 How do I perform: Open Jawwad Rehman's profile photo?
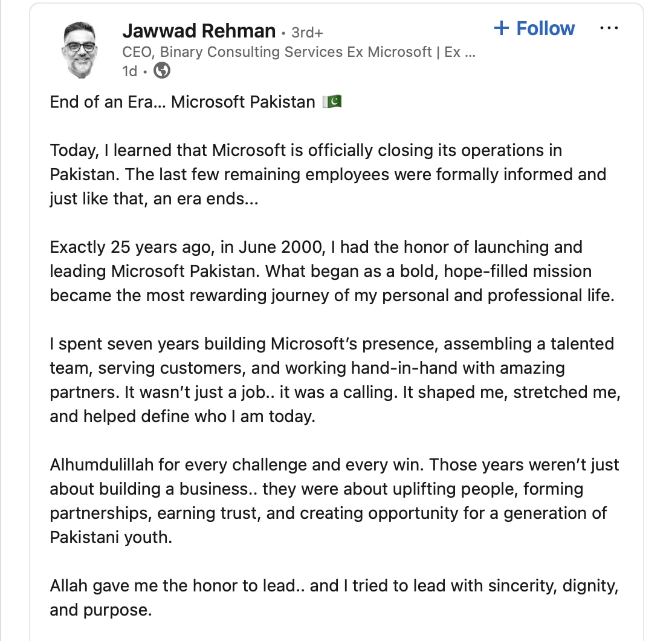(80, 50)
